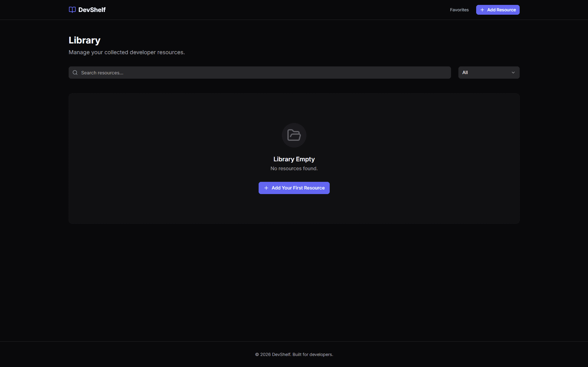Click Add Your First Resource
The image size is (588, 367).
click(x=294, y=188)
